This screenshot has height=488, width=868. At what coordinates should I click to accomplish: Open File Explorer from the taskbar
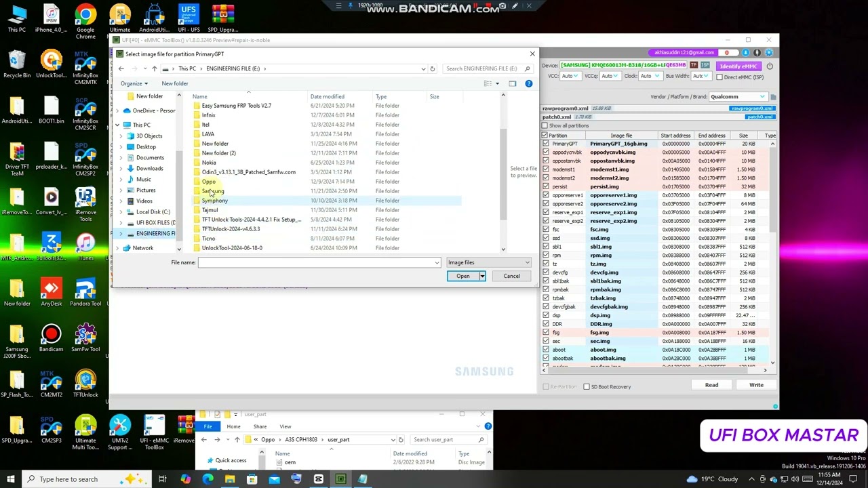[230, 479]
